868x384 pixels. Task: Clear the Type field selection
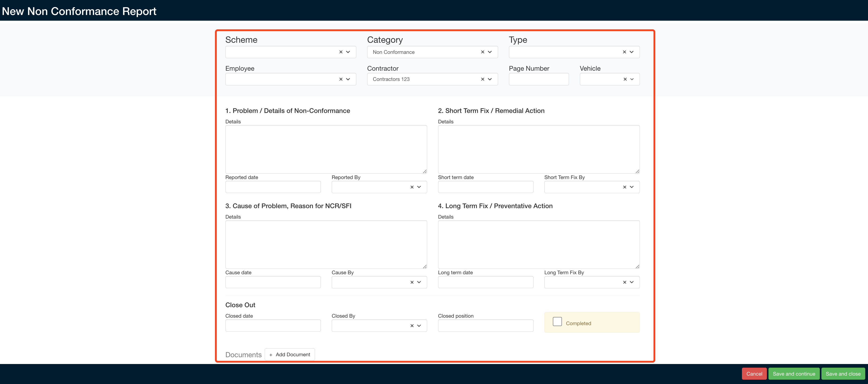(x=624, y=52)
